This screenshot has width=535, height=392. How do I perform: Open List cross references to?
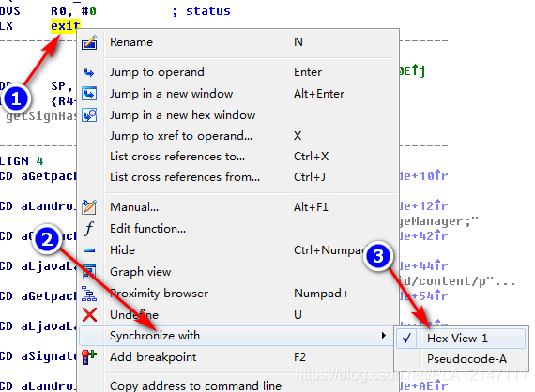(x=237, y=157)
